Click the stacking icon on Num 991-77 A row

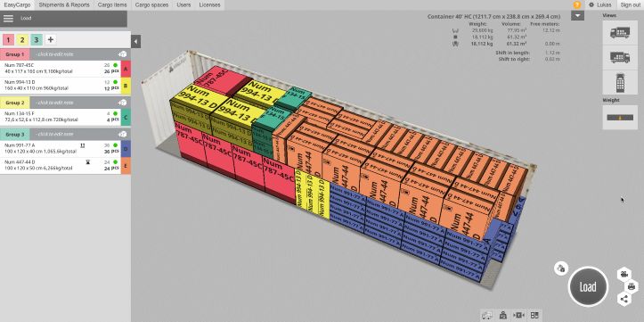click(83, 145)
